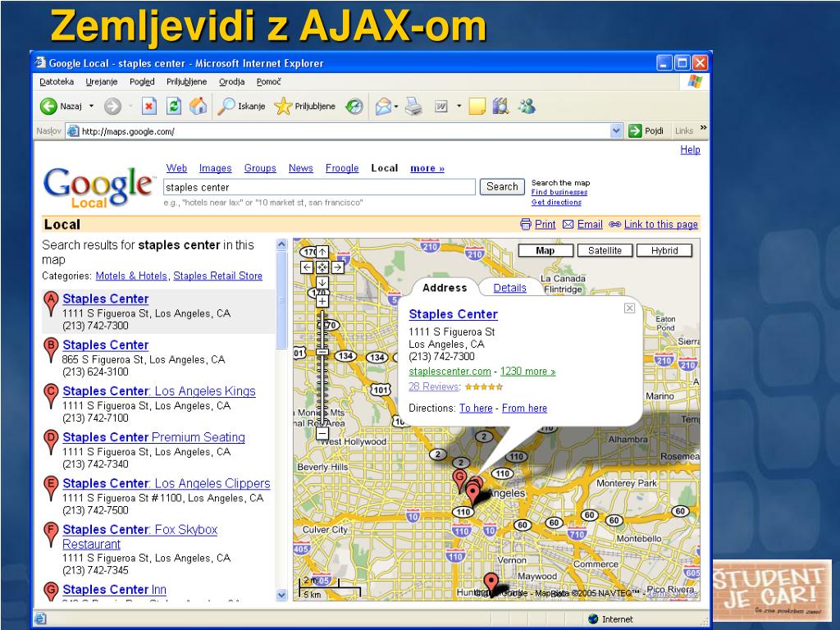Click the Get directions link

(556, 203)
